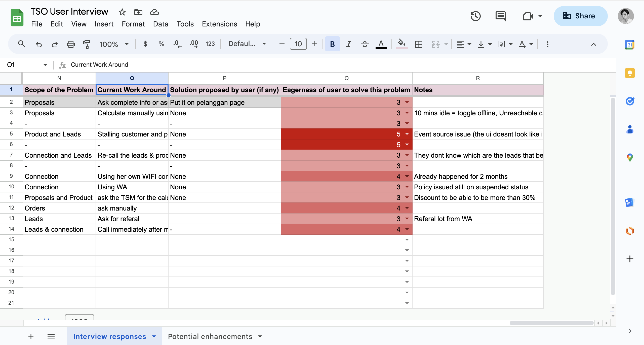This screenshot has width=644, height=345.
Task: Open Contacts side panel
Action: (x=630, y=130)
